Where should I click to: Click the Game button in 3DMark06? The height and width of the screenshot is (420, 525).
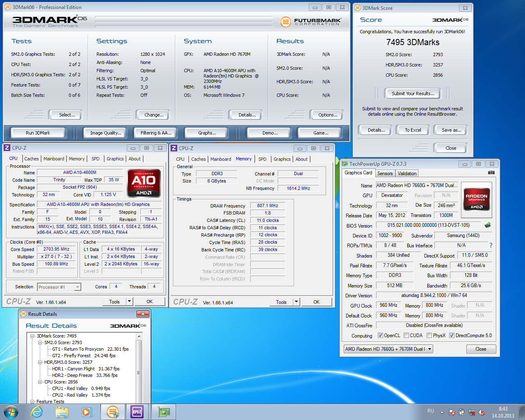(321, 133)
